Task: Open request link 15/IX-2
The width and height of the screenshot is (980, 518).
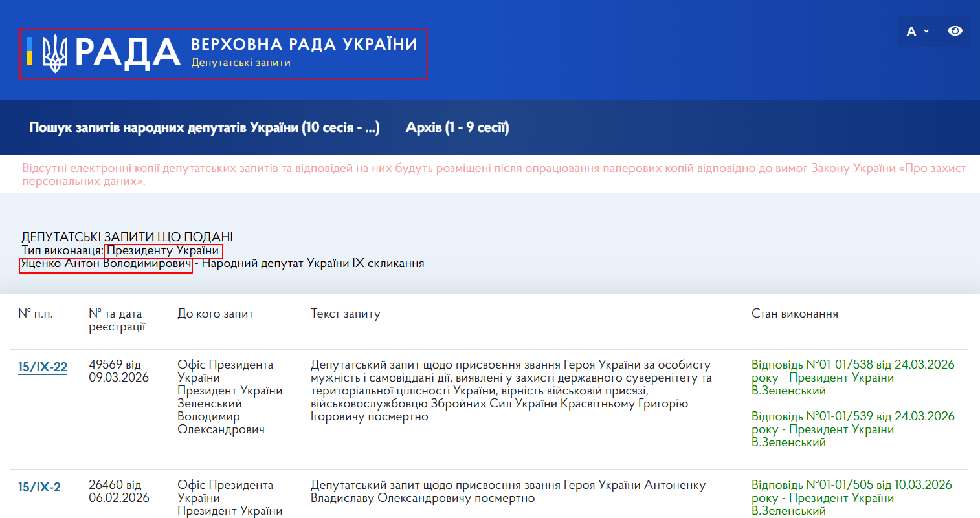Action: (39, 488)
